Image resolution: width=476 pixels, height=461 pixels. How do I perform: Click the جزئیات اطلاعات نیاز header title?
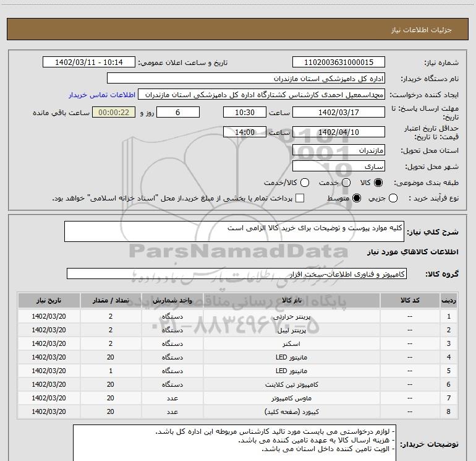pyautogui.click(x=422, y=30)
